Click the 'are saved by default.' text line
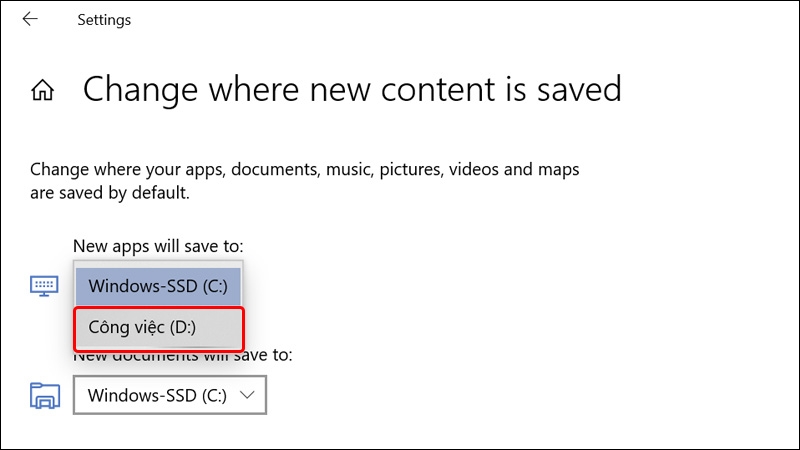800x450 pixels. pos(110,193)
